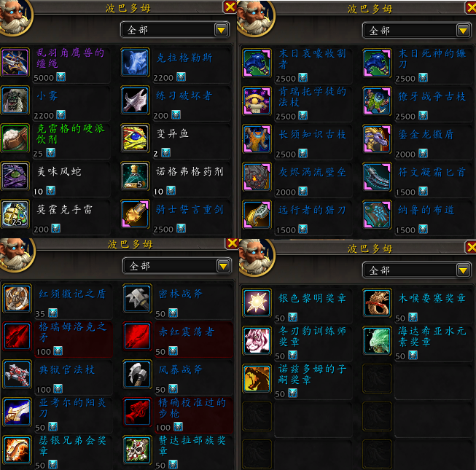The height and width of the screenshot is (470, 476).
Task: Click the 诺兹多姆的子嗣奖章 dragon icon
Action: [257, 379]
